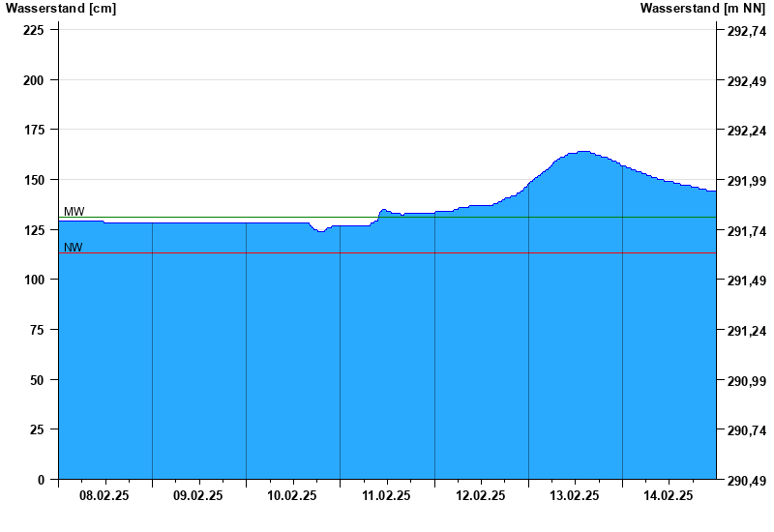Click the 14.02.25 date label
This screenshot has width=774, height=532.
pos(669,495)
